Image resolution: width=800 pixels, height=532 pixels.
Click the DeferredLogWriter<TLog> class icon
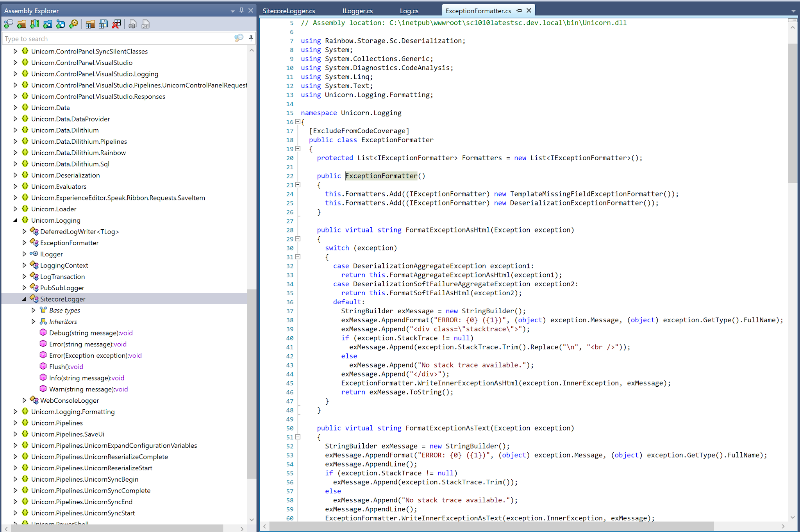34,231
